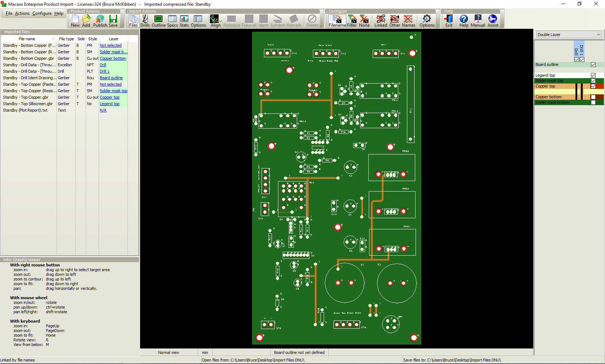Enable Copper bottom layer checkbox
The height and width of the screenshot is (364, 605).
[x=593, y=97]
